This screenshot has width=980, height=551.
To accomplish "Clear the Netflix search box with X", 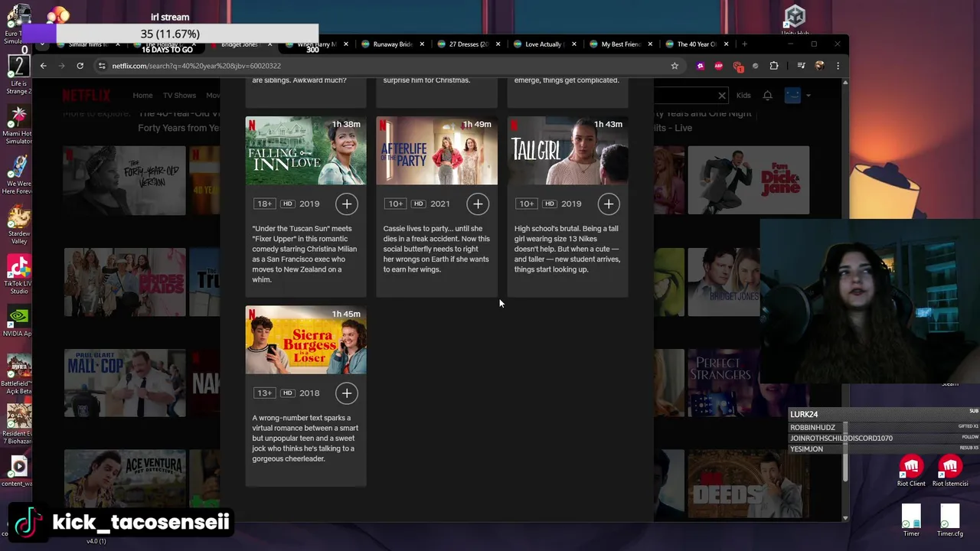I will click(x=722, y=95).
